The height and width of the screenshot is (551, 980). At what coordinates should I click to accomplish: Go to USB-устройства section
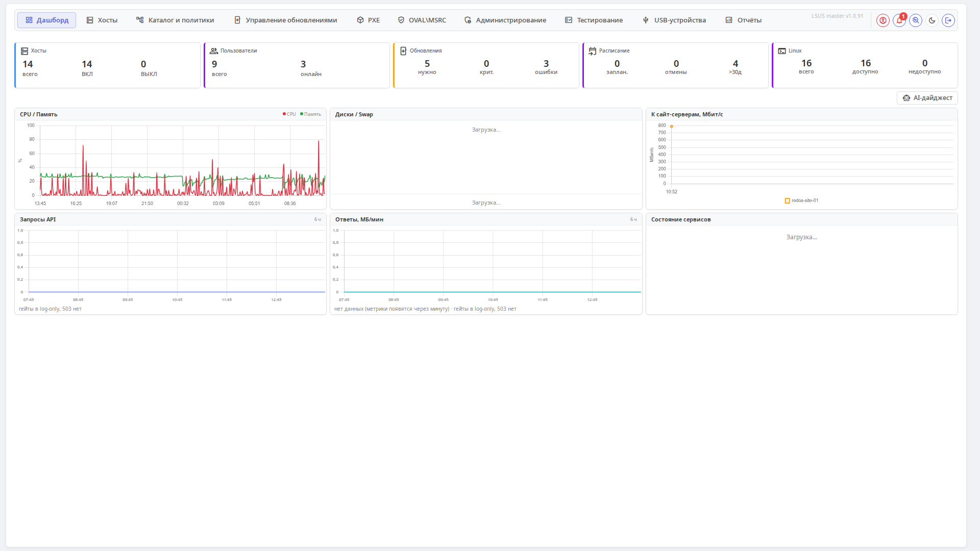674,20
